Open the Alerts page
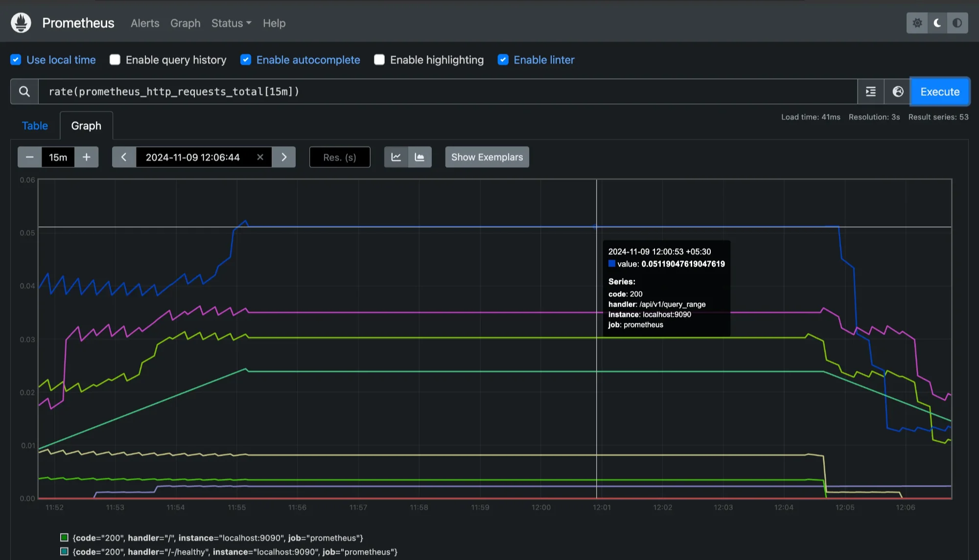 click(145, 23)
